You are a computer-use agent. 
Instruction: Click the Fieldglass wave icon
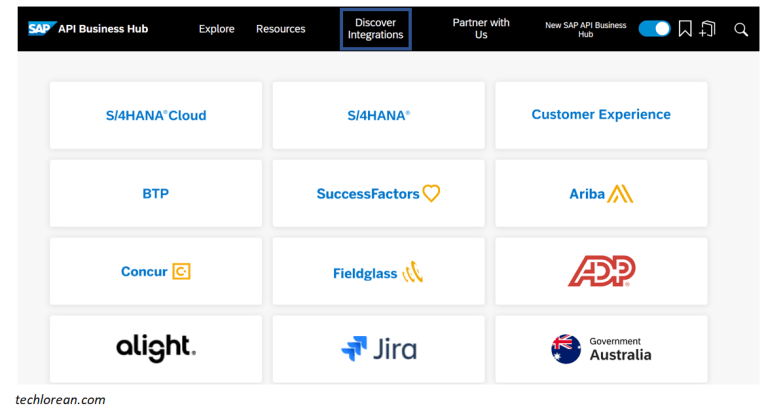point(413,272)
